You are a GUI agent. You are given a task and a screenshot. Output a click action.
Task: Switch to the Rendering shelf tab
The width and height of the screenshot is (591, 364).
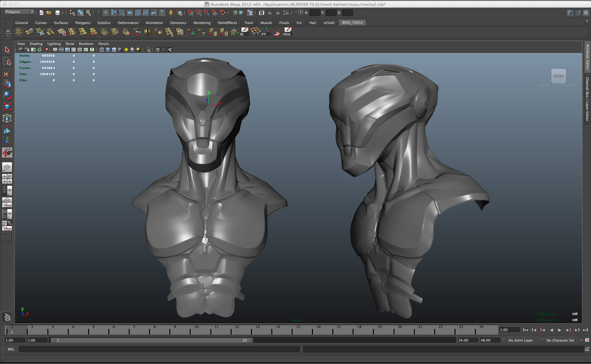click(202, 23)
